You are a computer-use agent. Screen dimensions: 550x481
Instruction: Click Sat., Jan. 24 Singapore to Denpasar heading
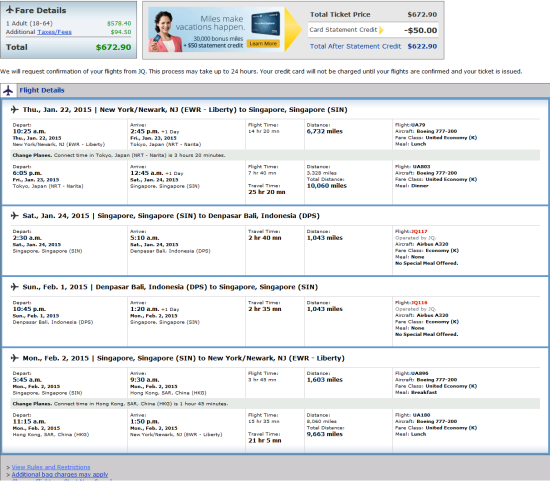(171, 215)
